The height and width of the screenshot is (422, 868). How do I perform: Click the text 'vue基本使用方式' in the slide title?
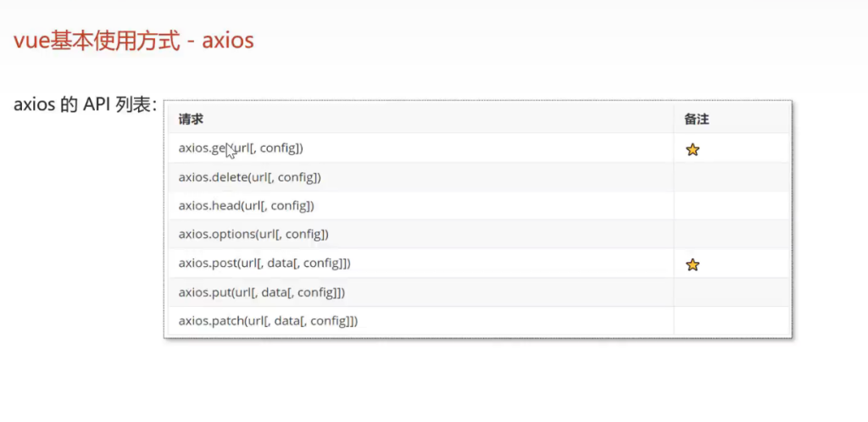[97, 40]
